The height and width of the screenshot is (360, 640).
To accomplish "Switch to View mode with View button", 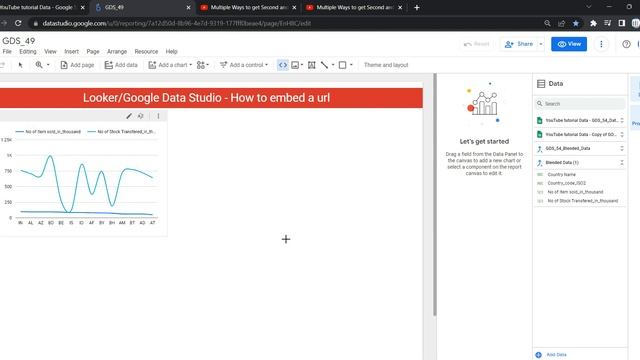I will point(569,44).
